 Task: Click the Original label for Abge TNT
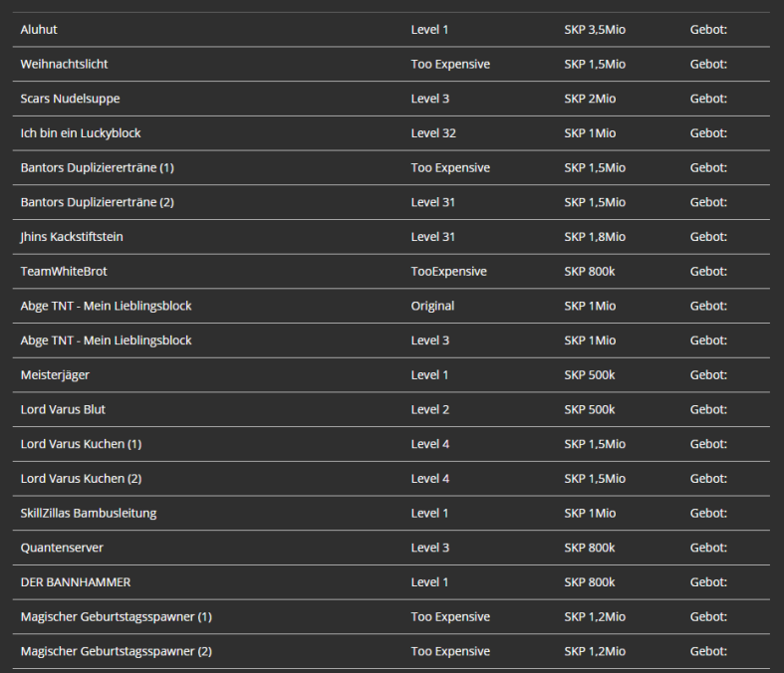(432, 306)
